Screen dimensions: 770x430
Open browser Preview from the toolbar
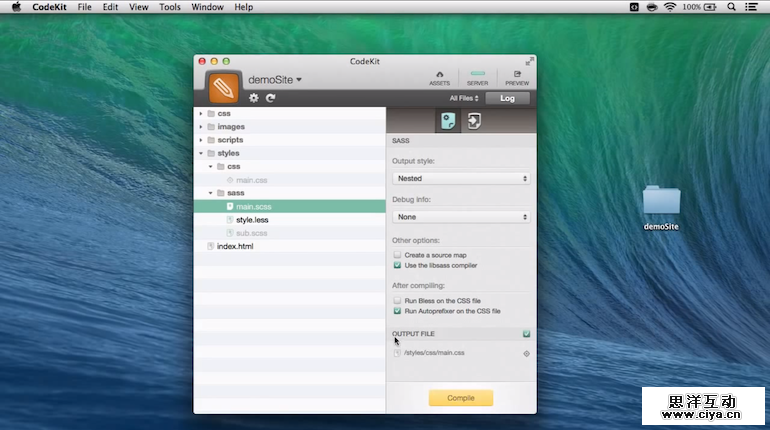click(517, 77)
